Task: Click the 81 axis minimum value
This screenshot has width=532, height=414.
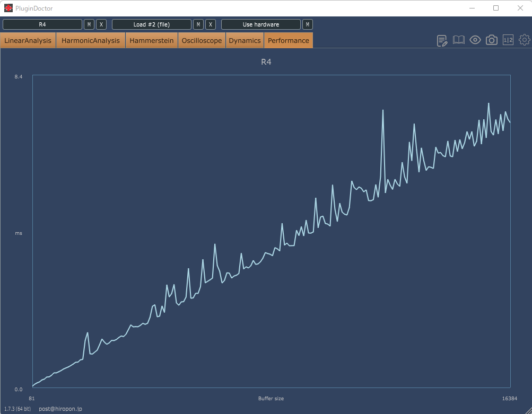Action: click(x=31, y=399)
